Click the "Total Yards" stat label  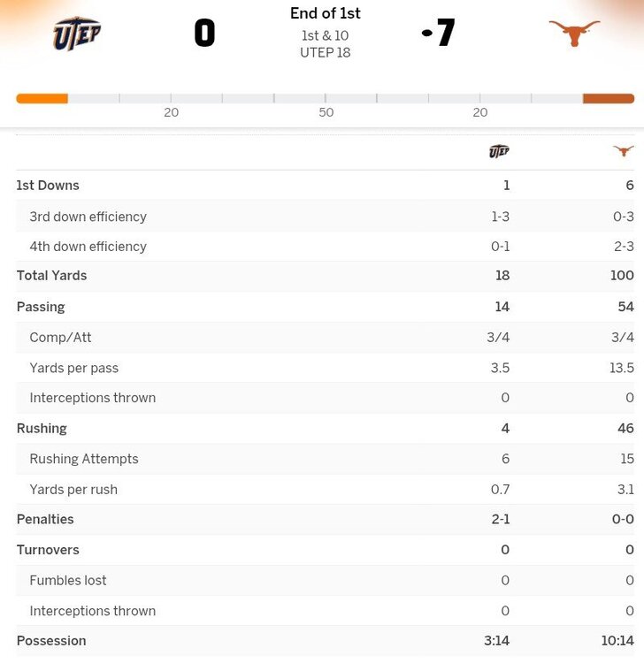[x=51, y=276]
